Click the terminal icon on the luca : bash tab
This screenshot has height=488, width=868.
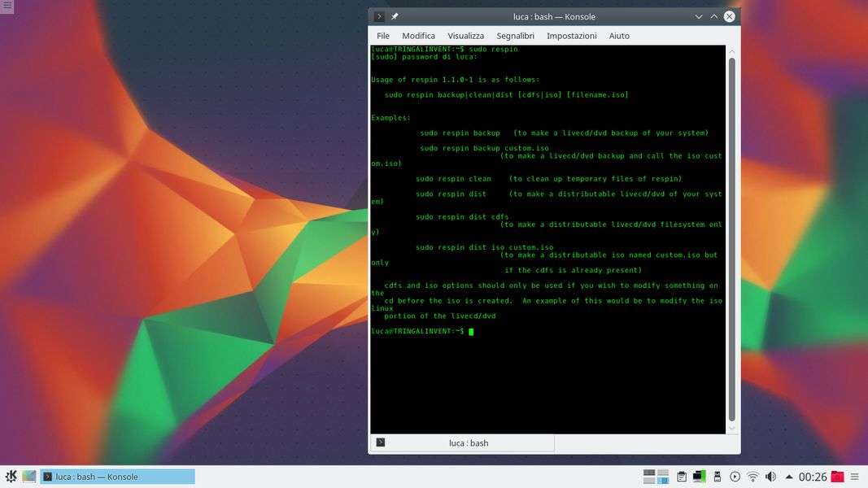click(380, 442)
